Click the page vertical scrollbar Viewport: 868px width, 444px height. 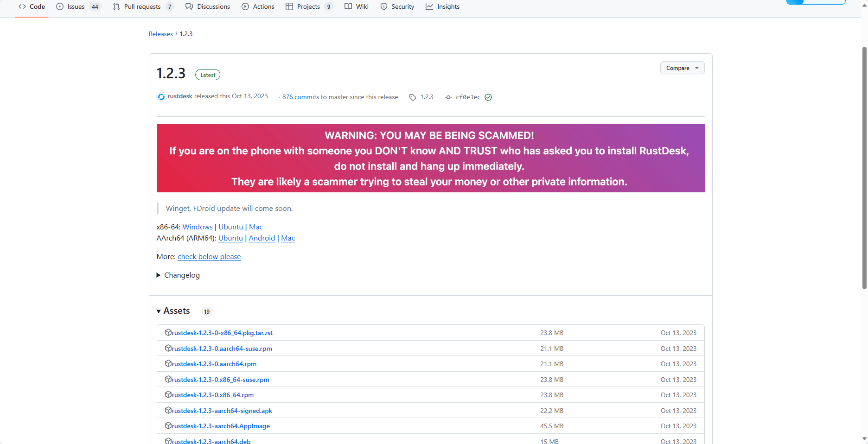point(864,167)
